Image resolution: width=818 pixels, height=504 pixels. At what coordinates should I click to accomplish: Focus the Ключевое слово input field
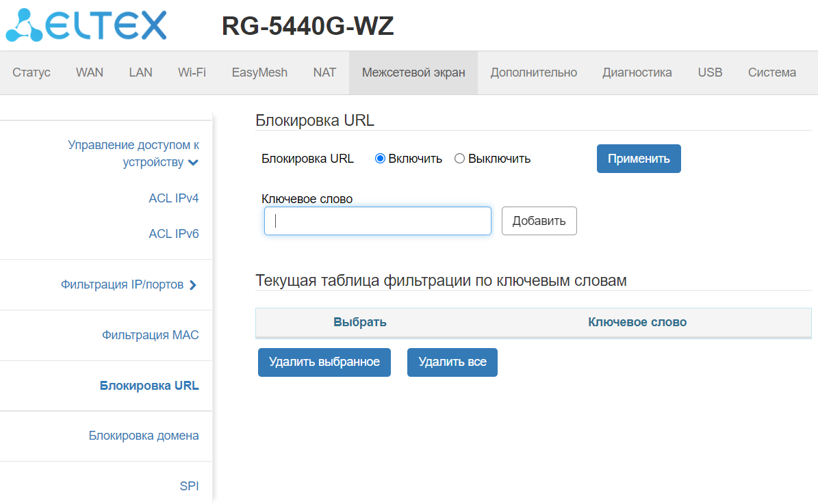pos(378,221)
